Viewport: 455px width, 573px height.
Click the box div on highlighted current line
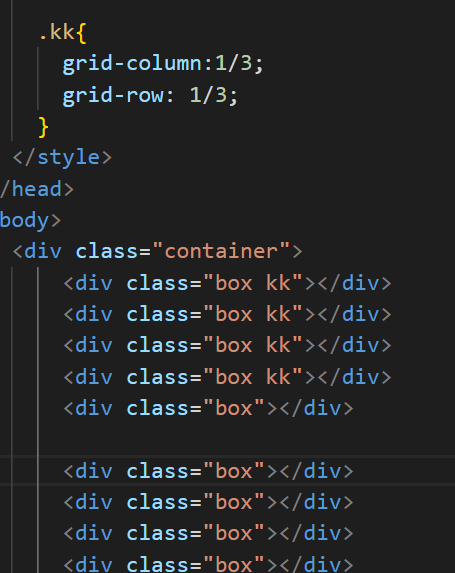208,471
